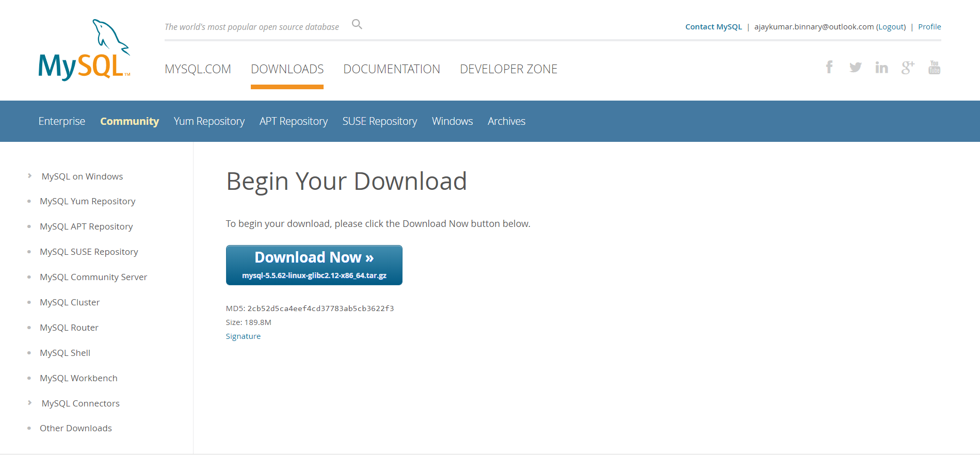
Task: Open Other Downloads sidebar link
Action: [x=76, y=428]
